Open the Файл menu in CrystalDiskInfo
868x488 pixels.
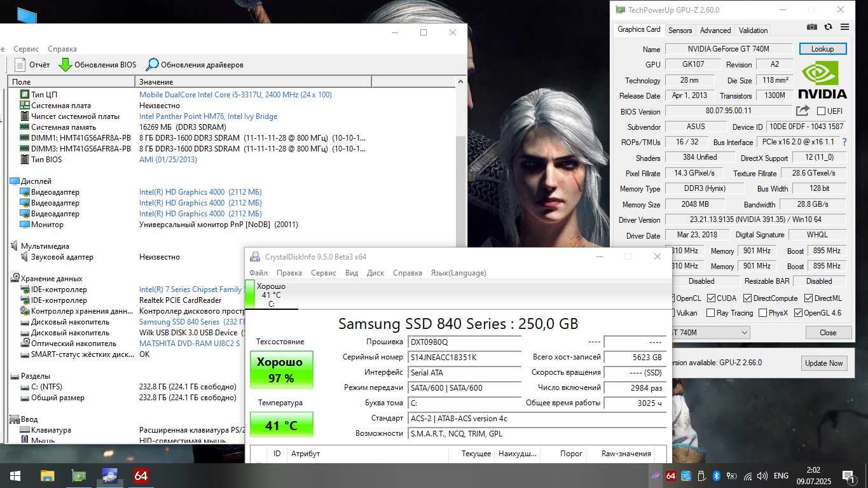258,273
